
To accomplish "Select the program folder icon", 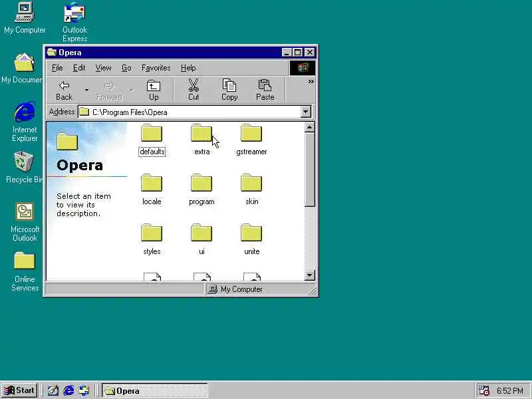I will (201, 183).
